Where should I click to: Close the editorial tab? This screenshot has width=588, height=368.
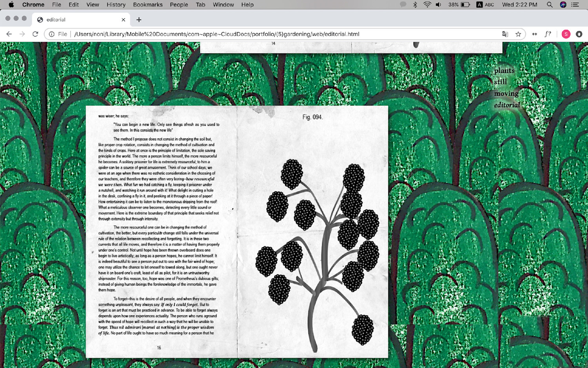click(x=123, y=20)
